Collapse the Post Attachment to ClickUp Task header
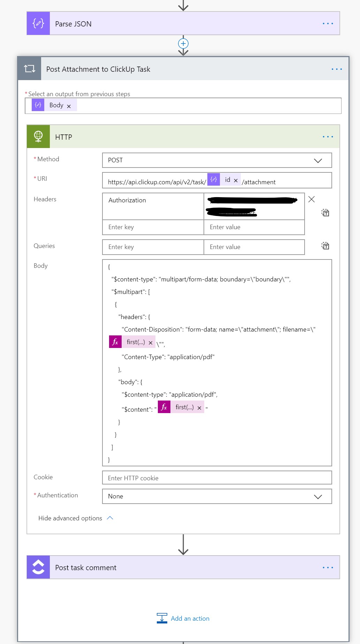The height and width of the screenshot is (644, 360). pos(183,69)
